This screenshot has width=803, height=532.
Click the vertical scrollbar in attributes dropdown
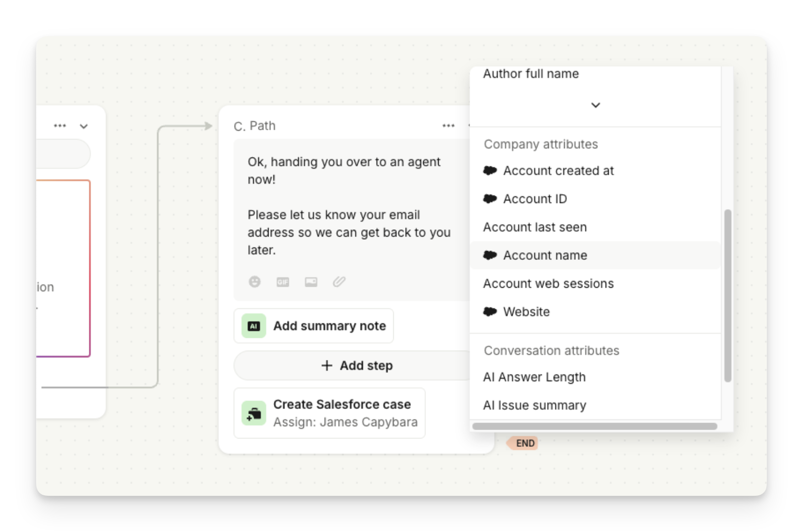[728, 295]
